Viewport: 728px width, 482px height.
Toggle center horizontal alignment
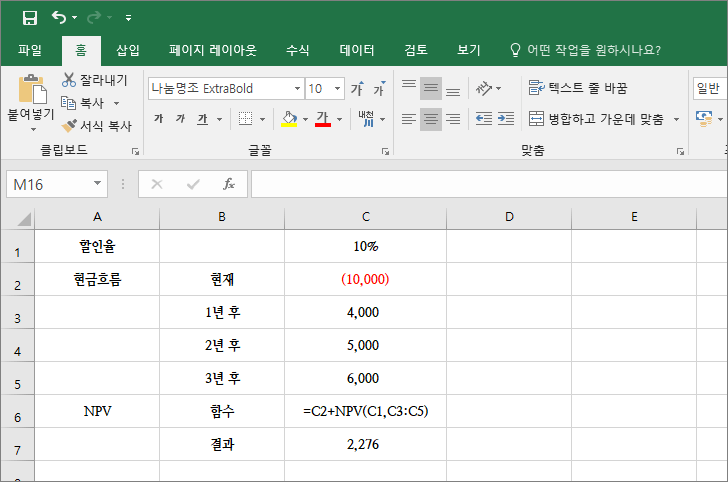click(x=431, y=119)
